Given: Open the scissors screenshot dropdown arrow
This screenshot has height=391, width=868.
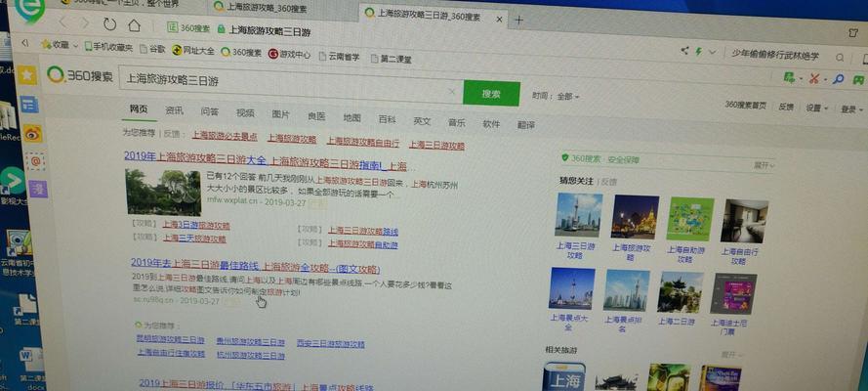Looking at the screenshot, I should 825,80.
